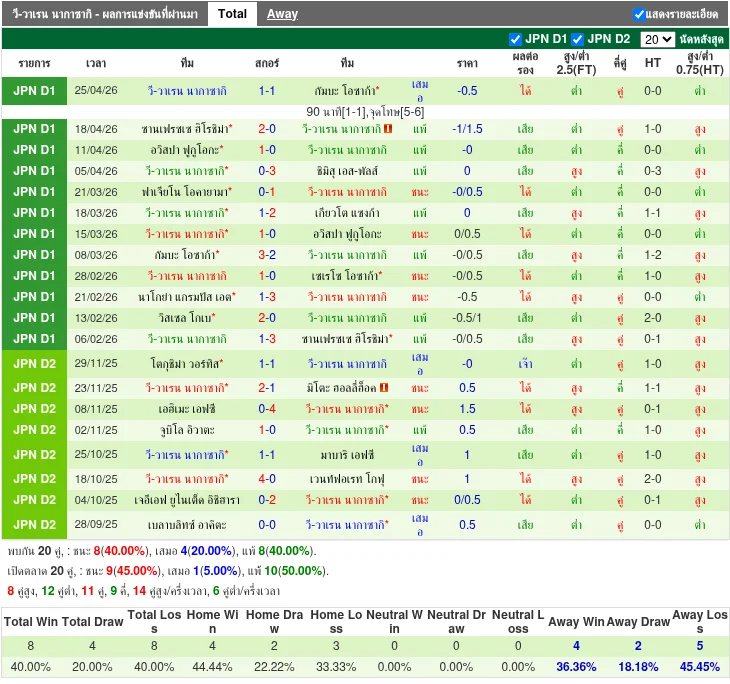Click red card icon in the 18/04/26 row

(x=387, y=129)
